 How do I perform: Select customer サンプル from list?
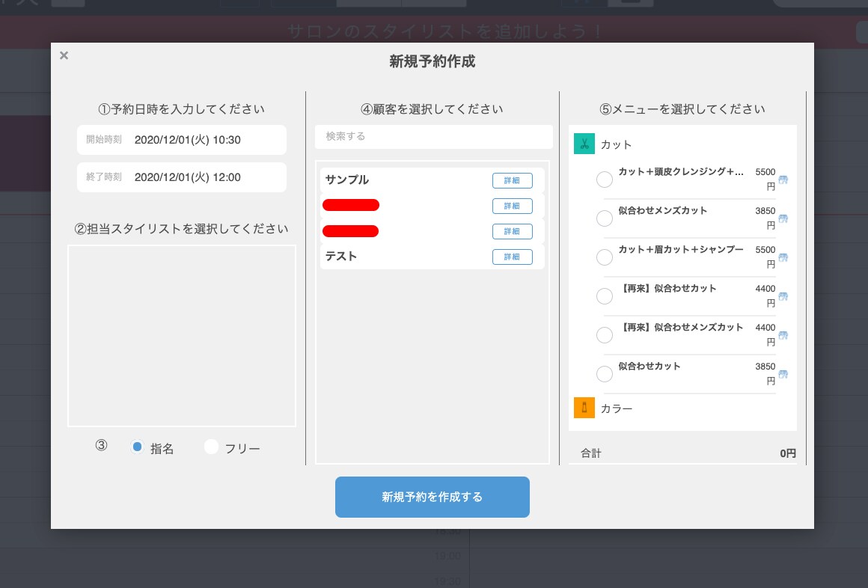click(433, 180)
